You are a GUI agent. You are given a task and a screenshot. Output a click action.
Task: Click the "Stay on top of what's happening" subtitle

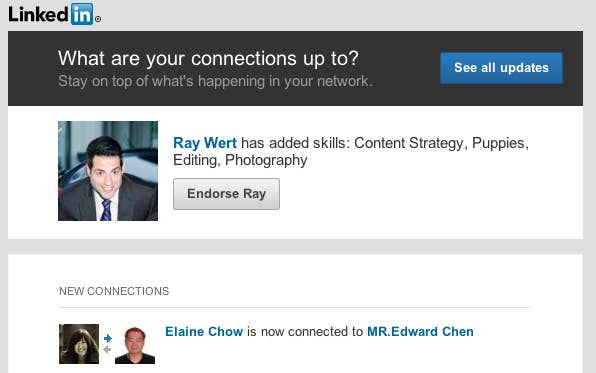click(216, 81)
